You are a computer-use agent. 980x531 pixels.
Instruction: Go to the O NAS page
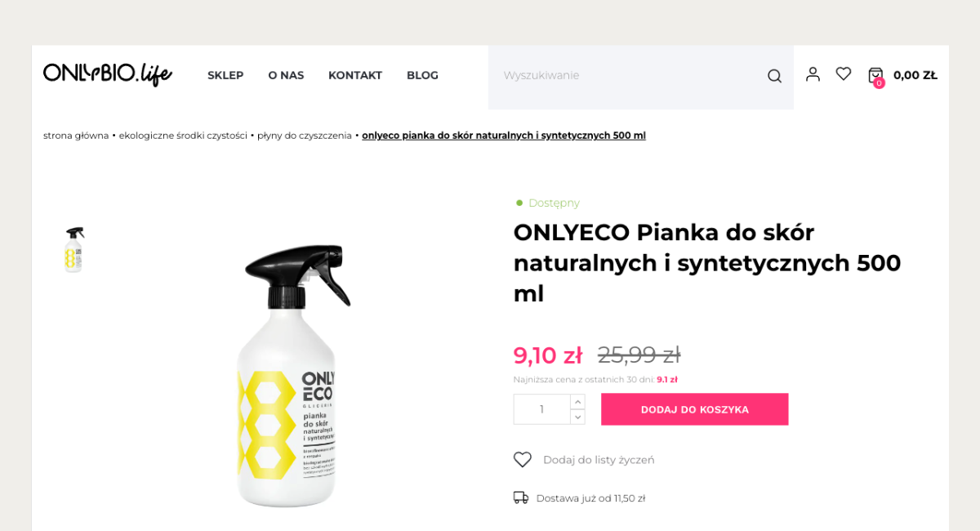286,75
